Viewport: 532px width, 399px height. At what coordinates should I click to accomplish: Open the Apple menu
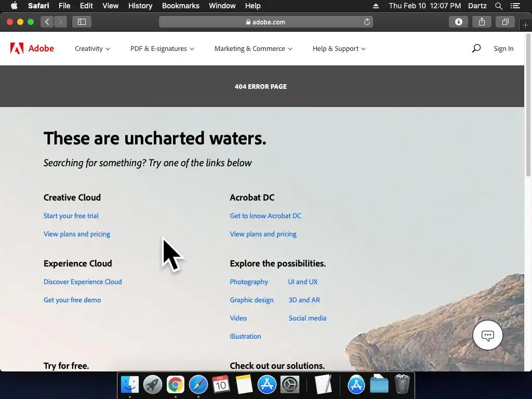point(14,5)
